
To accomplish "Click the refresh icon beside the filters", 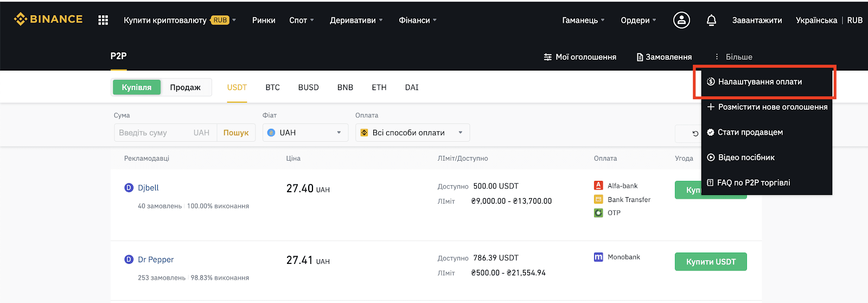I will point(695,133).
